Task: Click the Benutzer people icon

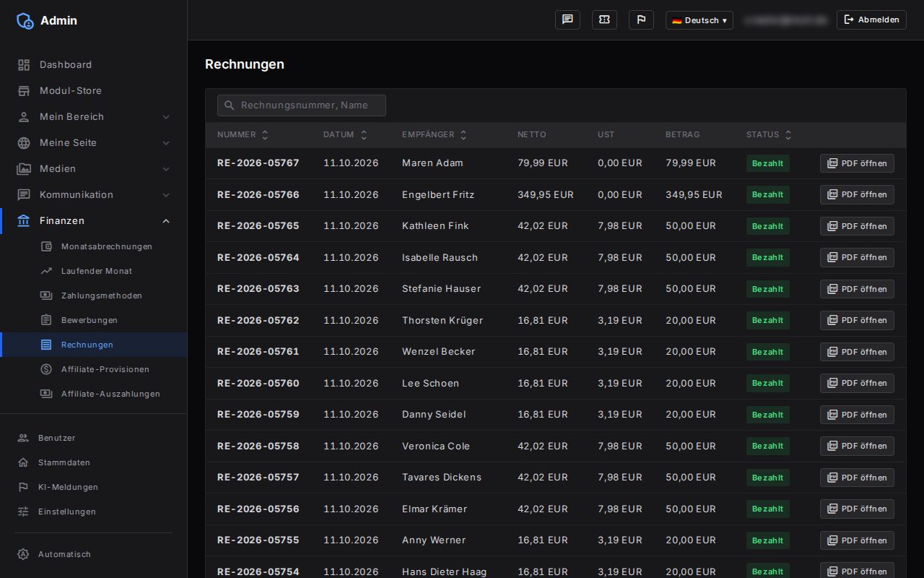Action: [23, 438]
